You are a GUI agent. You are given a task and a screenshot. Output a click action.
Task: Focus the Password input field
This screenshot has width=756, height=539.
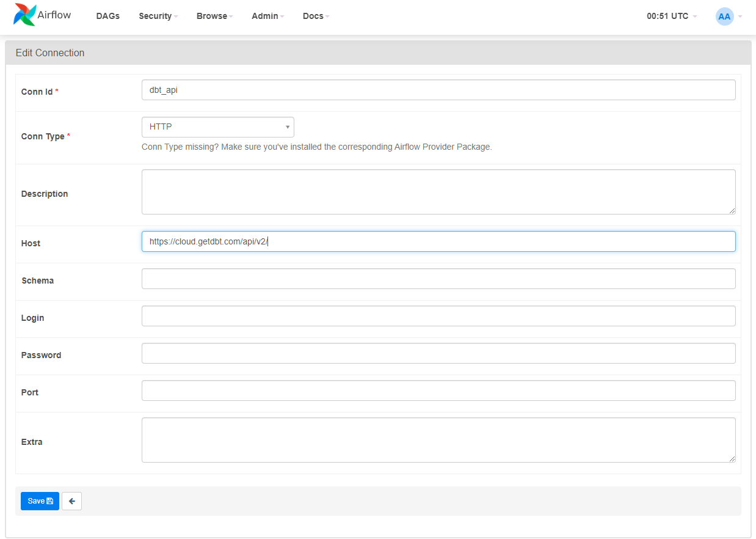click(438, 353)
